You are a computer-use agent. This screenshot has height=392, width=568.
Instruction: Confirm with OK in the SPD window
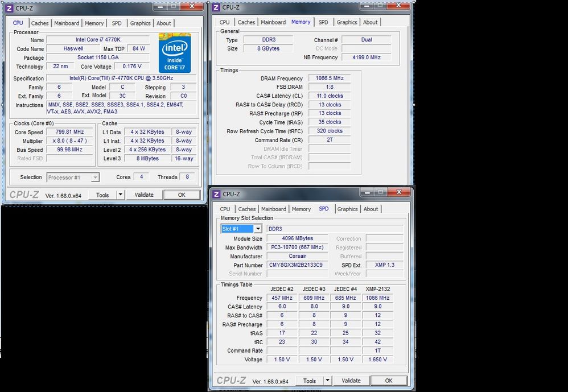coord(389,381)
